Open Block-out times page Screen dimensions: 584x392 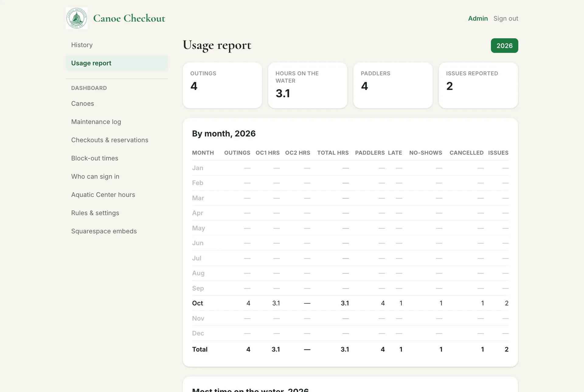point(117,158)
